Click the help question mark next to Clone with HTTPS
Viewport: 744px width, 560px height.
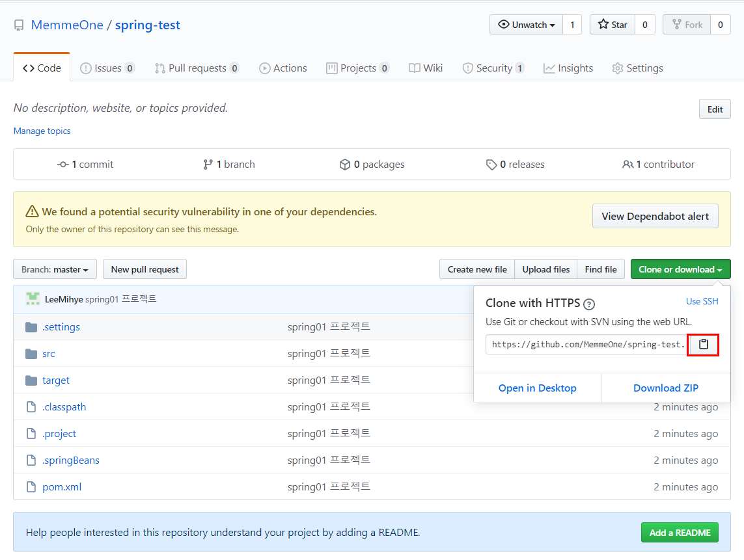point(589,304)
